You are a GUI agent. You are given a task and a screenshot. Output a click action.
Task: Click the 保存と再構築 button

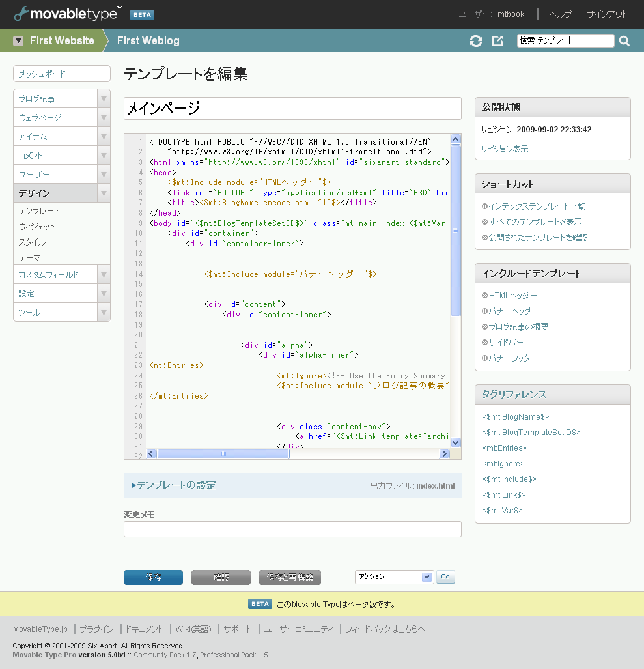point(290,577)
